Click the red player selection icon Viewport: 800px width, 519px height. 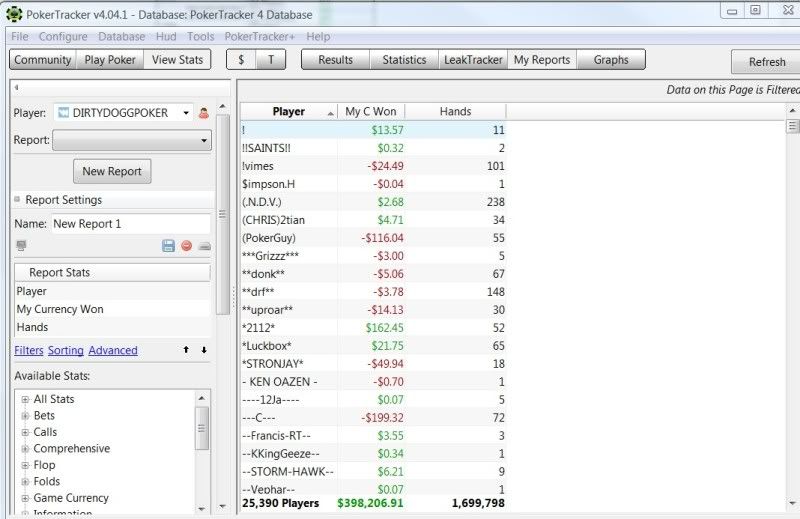click(204, 113)
